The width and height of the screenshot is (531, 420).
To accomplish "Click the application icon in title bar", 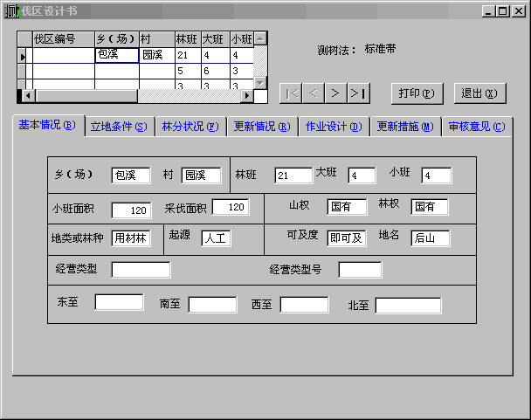I will point(12,11).
